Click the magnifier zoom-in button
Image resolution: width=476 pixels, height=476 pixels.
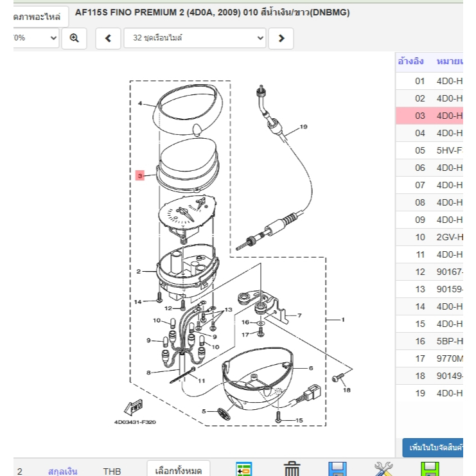[74, 39]
